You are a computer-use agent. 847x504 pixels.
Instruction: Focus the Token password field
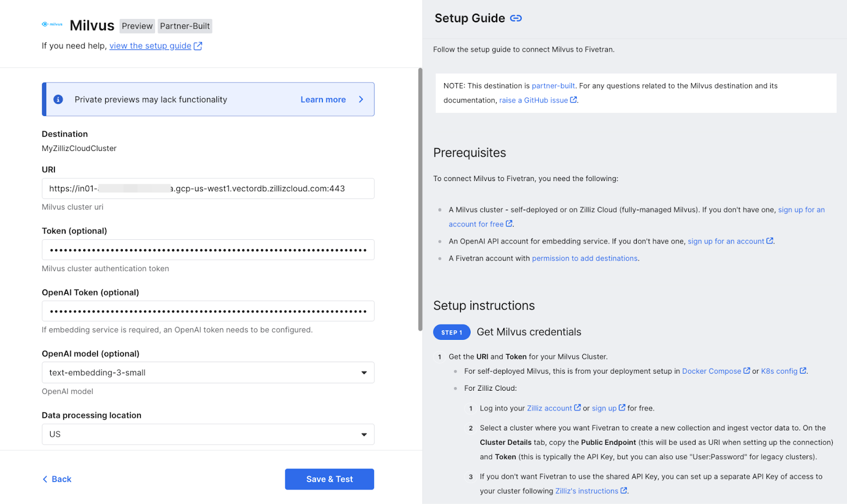(x=208, y=250)
